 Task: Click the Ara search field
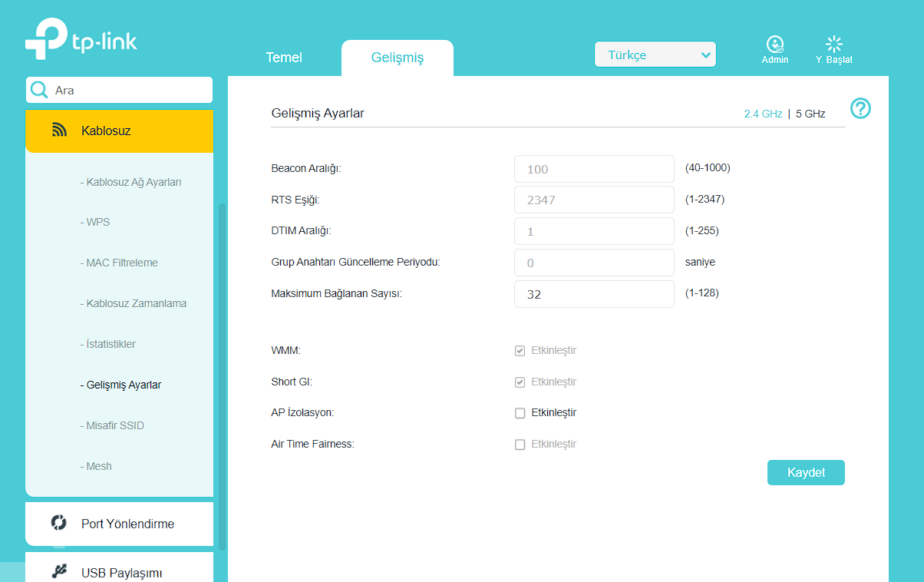(x=119, y=90)
